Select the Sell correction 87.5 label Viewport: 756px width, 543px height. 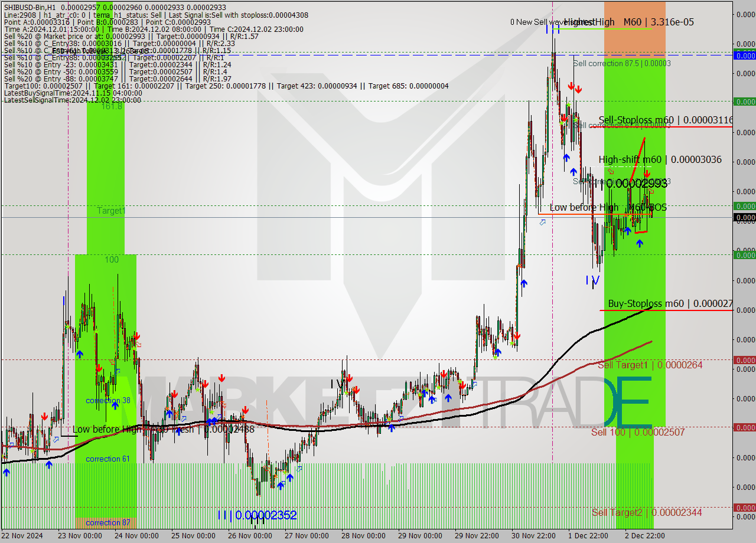pos(622,63)
